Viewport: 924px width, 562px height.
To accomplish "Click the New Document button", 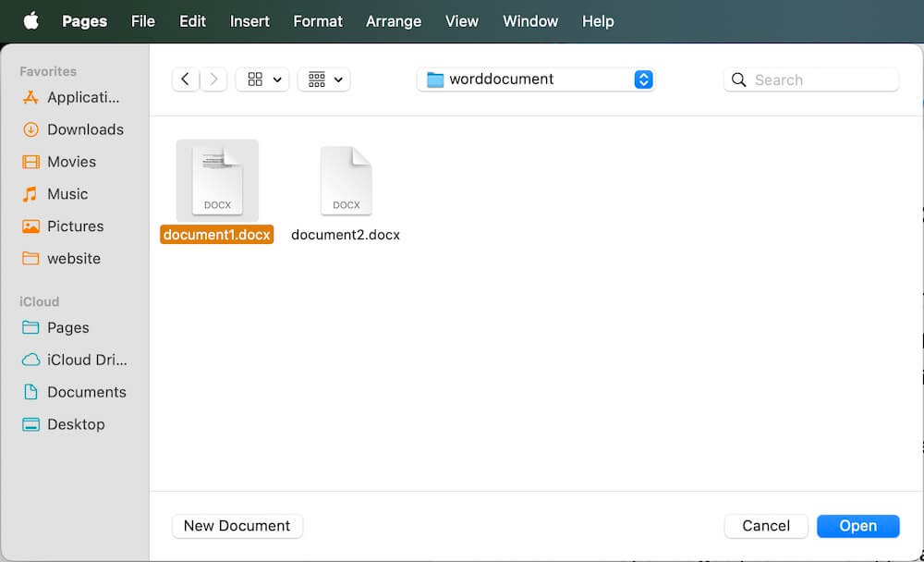I will (x=237, y=526).
